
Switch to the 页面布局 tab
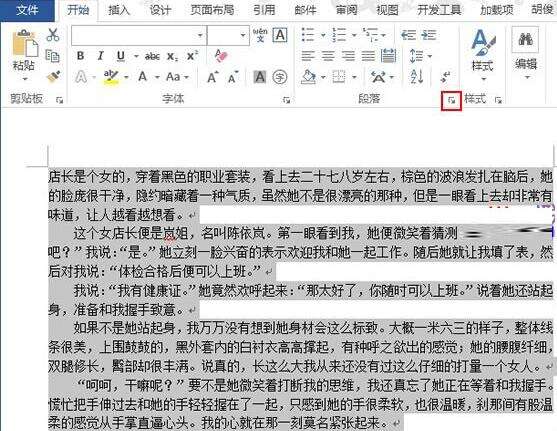click(x=212, y=10)
